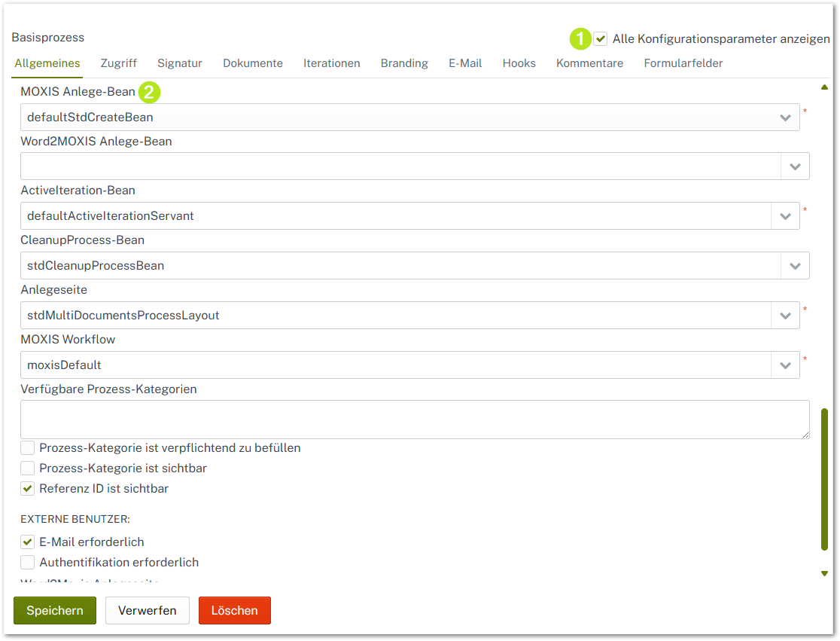Open the Formularfelder tab
The image size is (840, 641).
683,63
